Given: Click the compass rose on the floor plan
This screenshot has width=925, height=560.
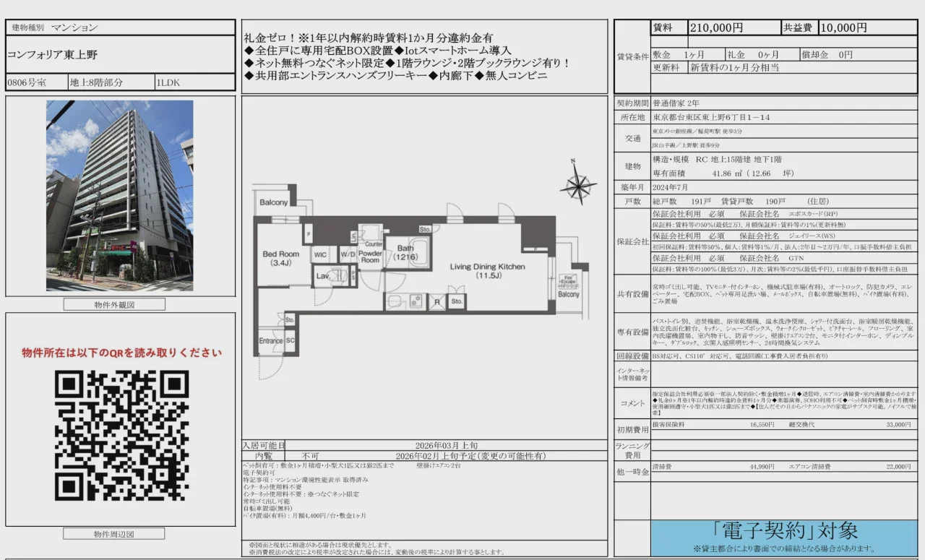Looking at the screenshot, I should pyautogui.click(x=578, y=186).
